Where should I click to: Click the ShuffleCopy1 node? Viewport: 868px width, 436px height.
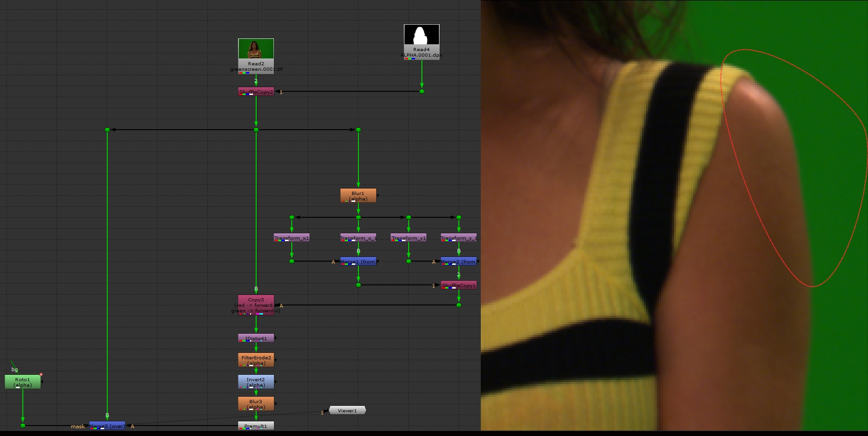coord(458,285)
